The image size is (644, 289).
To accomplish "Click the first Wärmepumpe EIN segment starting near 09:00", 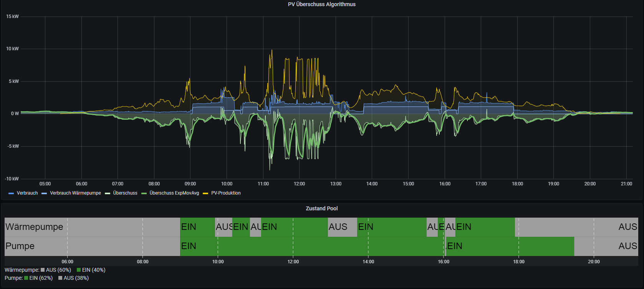I will [x=197, y=227].
